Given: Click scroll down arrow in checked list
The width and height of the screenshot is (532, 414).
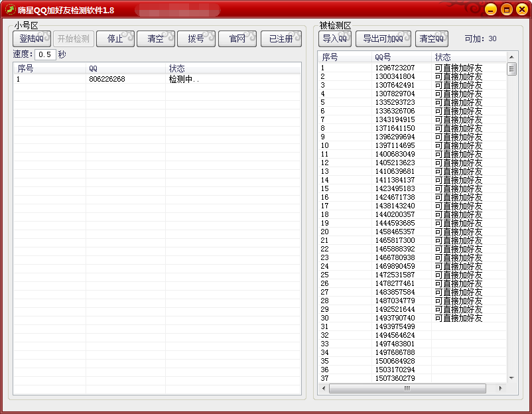Looking at the screenshot, I should tap(511, 378).
